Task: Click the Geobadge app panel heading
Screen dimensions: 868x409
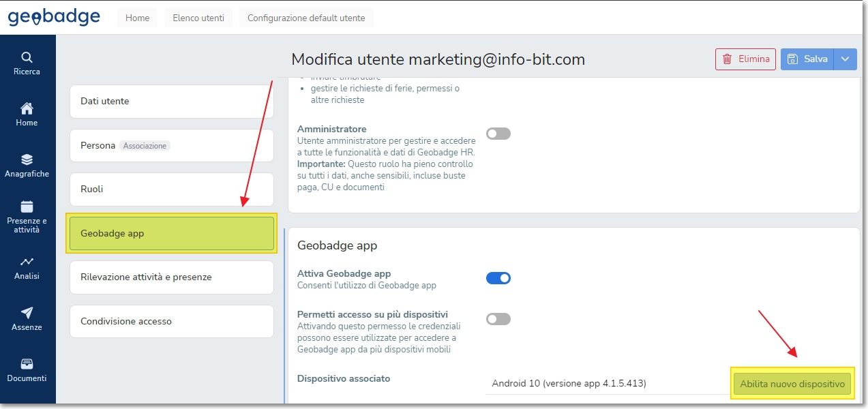Action: 337,245
